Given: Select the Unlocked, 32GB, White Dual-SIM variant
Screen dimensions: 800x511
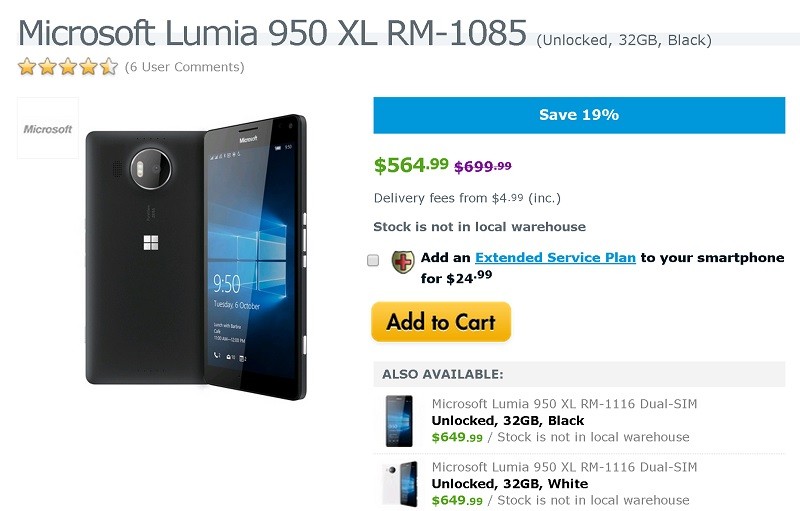Looking at the screenshot, I should coord(510,483).
